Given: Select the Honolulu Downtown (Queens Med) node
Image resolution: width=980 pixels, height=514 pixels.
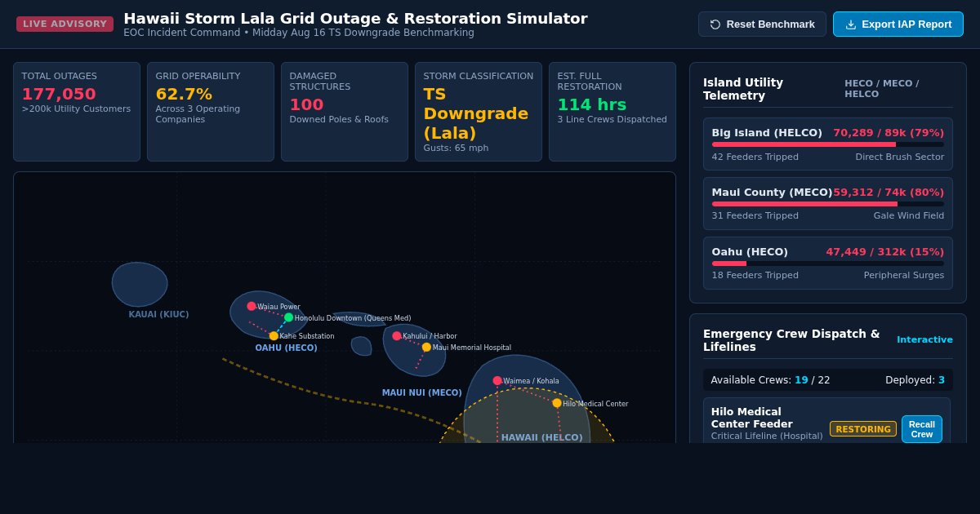Looking at the screenshot, I should 288,317.
